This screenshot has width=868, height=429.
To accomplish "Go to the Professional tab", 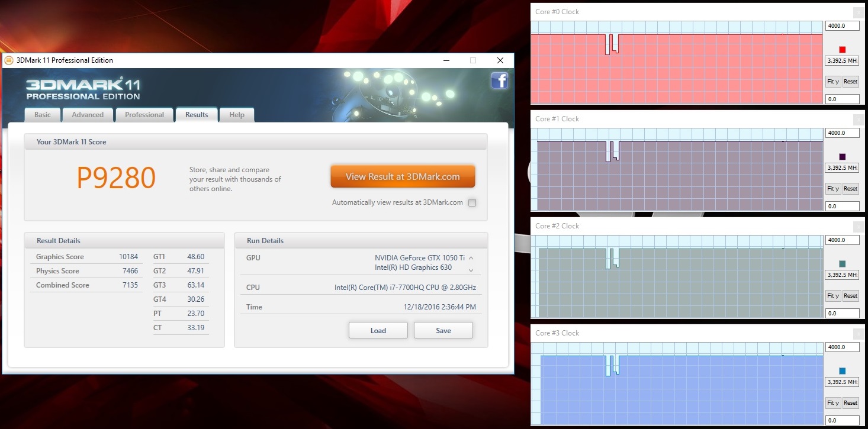I will (144, 115).
